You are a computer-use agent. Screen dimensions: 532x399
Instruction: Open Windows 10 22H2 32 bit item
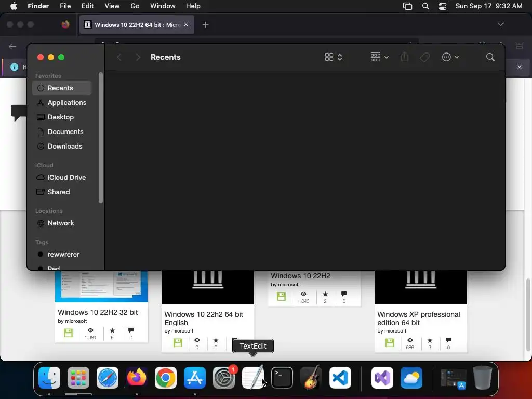[x=98, y=312]
